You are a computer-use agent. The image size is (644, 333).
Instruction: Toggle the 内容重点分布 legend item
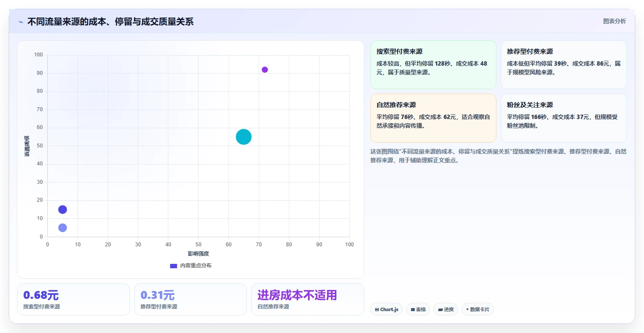click(191, 266)
